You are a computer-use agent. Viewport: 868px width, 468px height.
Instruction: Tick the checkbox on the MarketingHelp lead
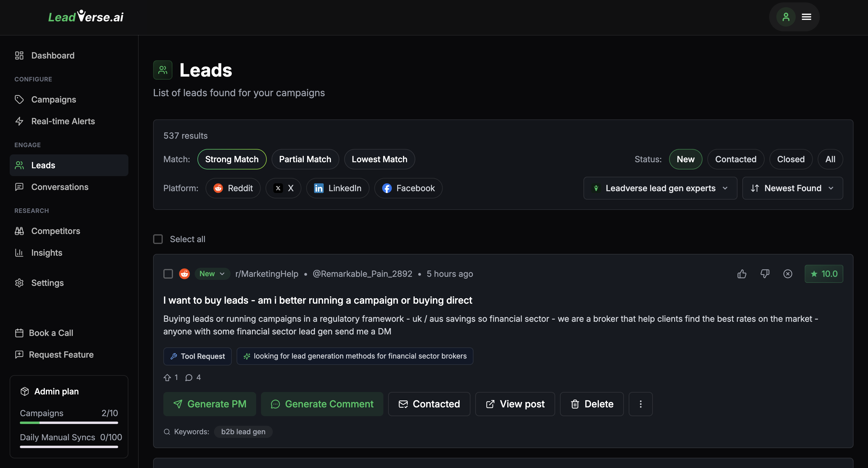click(168, 274)
